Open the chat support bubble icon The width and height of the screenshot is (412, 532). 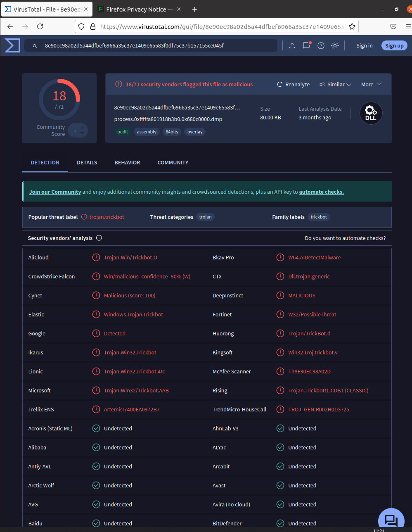[391, 520]
